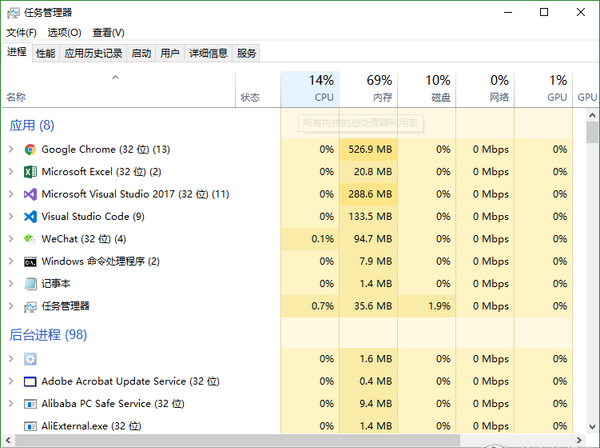The image size is (600, 448).
Task: Click the vertical scrollbar thumb
Action: click(x=592, y=132)
